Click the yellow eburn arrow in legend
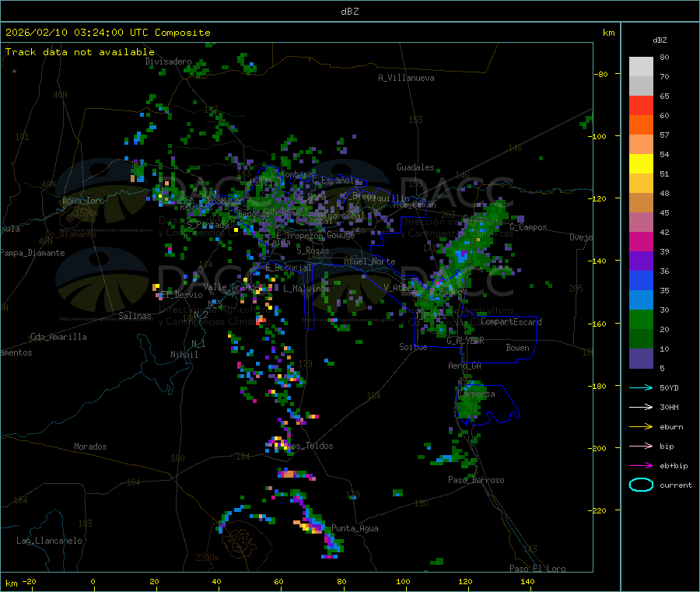 pos(641,427)
